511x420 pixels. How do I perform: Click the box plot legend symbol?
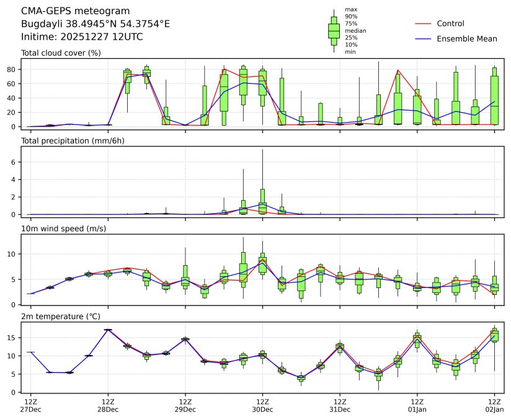tap(334, 30)
